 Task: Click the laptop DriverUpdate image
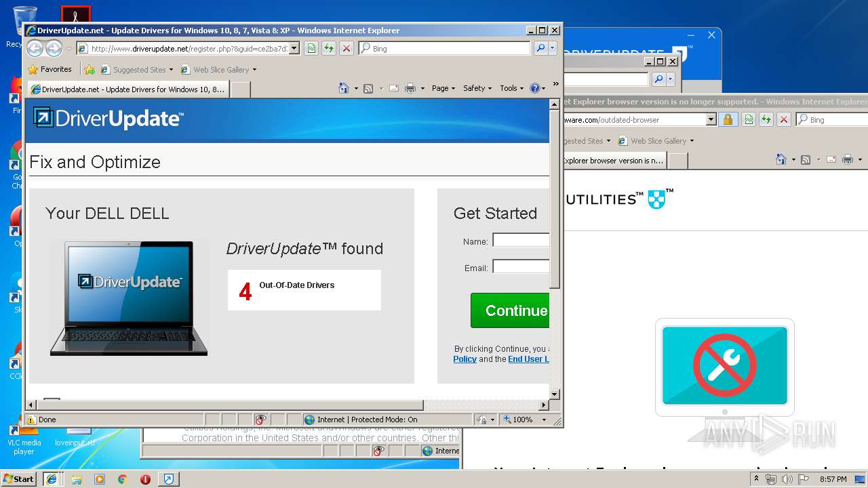(129, 298)
